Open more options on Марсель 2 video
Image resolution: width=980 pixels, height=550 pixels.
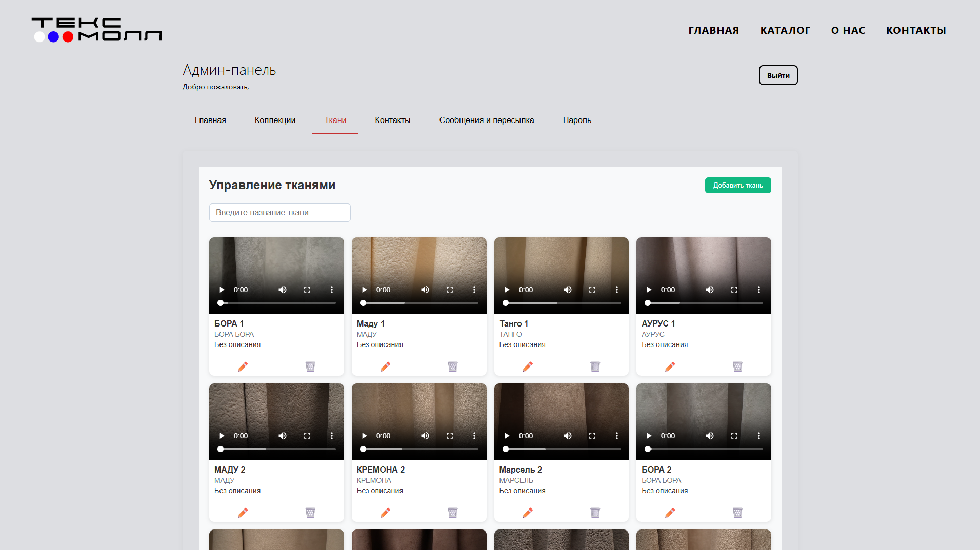pyautogui.click(x=617, y=436)
